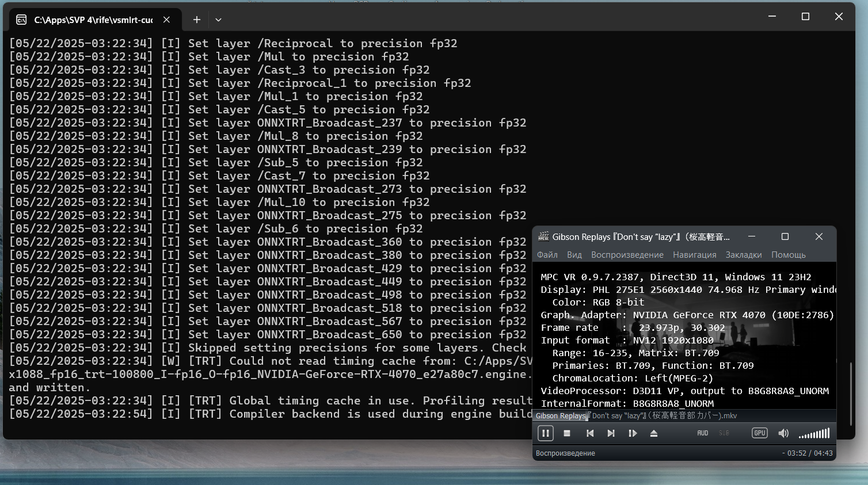Close the vsmlrt-cuda terminal tab
This screenshot has height=485, width=868.
166,20
